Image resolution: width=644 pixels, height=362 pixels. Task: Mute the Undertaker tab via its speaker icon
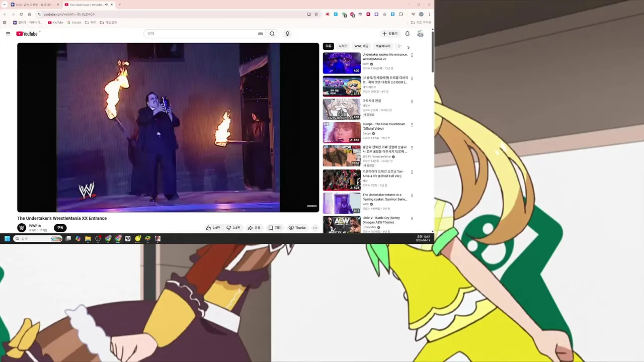tap(106, 5)
